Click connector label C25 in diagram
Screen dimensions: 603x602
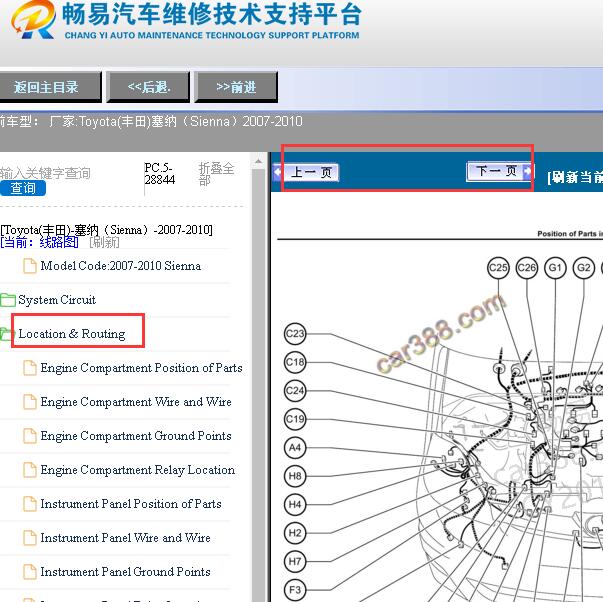(x=498, y=268)
